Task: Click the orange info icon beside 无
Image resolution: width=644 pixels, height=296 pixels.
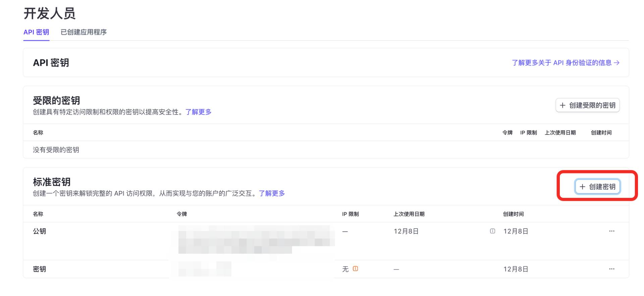Action: pyautogui.click(x=356, y=269)
